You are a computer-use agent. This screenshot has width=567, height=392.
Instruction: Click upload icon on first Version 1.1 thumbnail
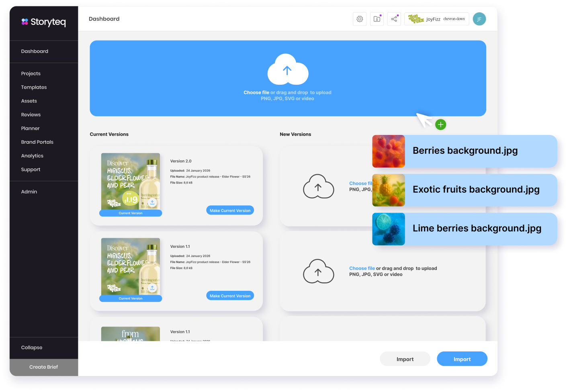click(x=152, y=288)
